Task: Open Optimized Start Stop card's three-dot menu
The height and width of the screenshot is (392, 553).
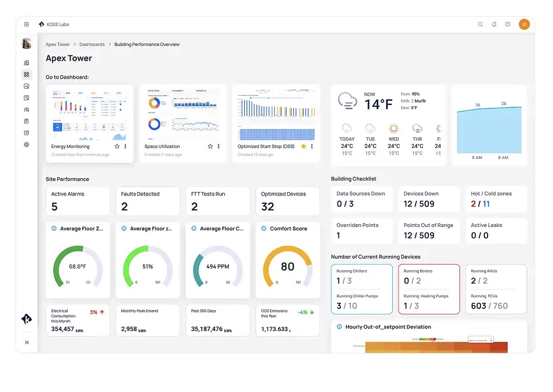Action: click(312, 146)
